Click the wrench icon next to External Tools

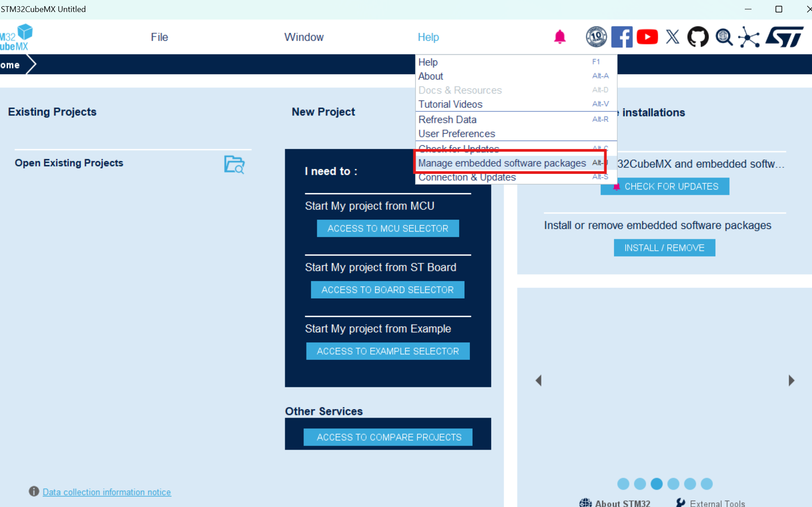pyautogui.click(x=681, y=503)
